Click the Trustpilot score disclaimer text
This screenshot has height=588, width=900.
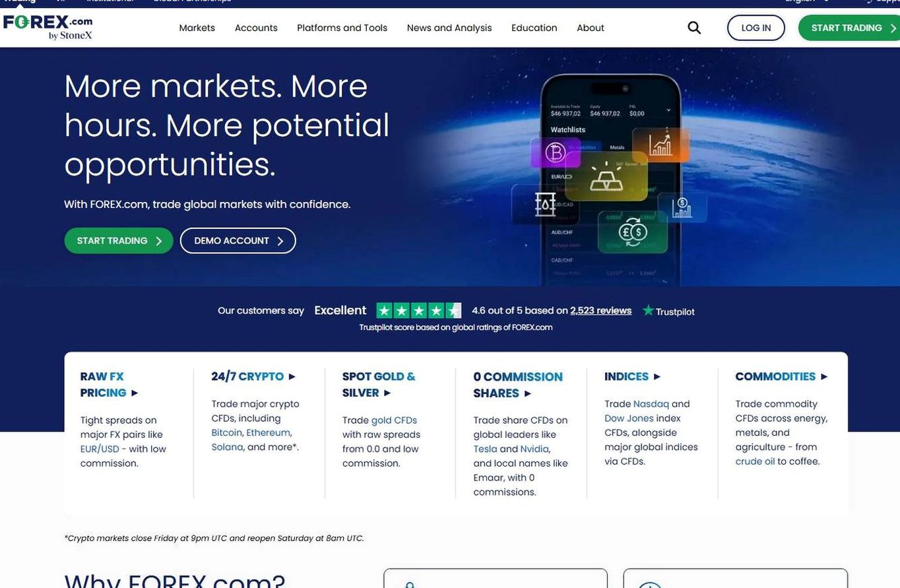tap(456, 327)
